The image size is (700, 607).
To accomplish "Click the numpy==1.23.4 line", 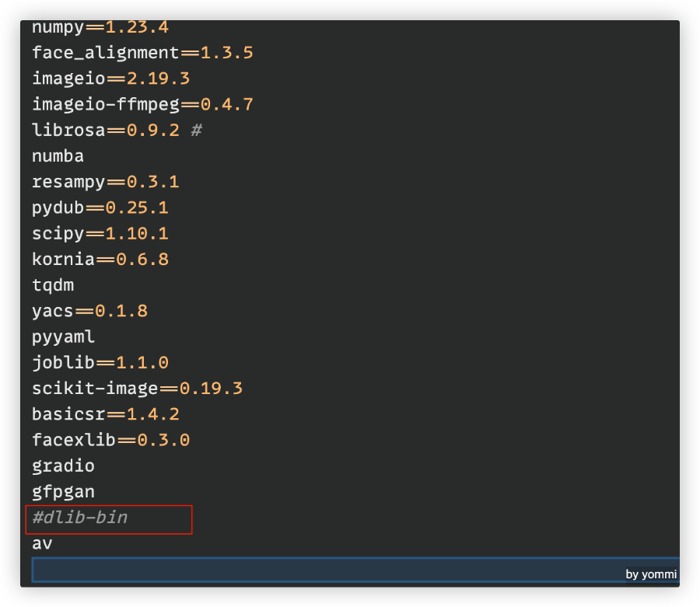I will click(100, 28).
